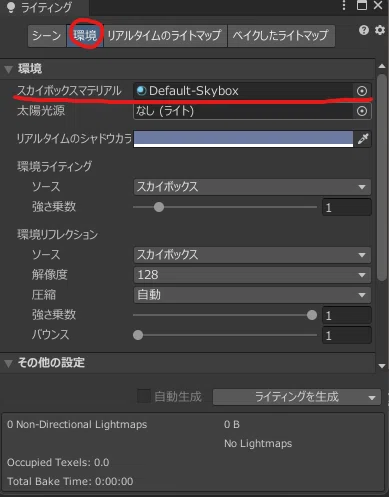Open the リアルタイムのライトマップ tab
Screen dimensions: 389x497
point(165,35)
